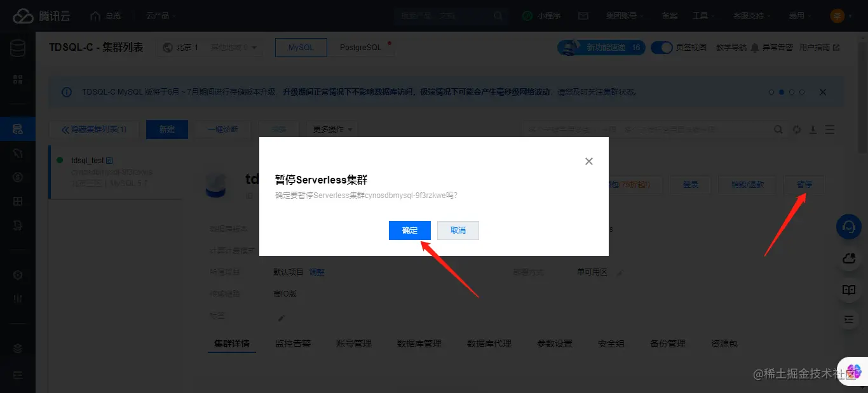The image size is (868, 393).
Task: Open the 参数设置 tab
Action: (x=555, y=343)
